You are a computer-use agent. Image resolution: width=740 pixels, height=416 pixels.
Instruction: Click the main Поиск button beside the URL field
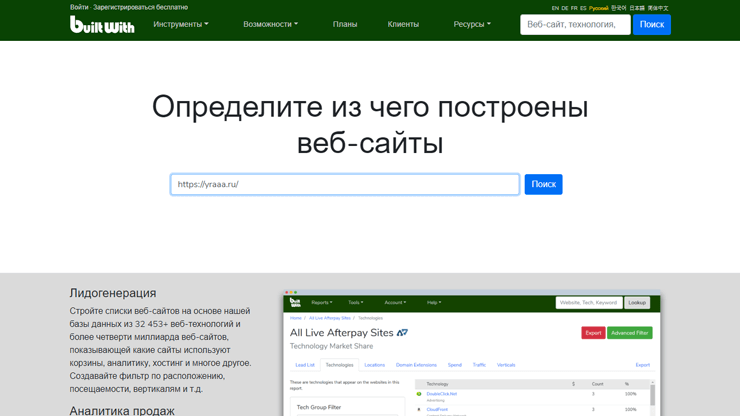pos(543,184)
